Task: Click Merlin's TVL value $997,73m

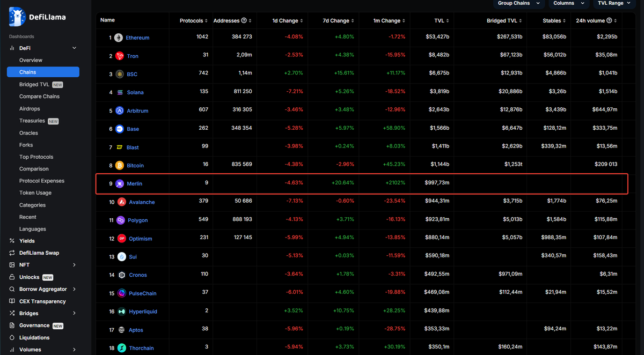Action: click(437, 183)
